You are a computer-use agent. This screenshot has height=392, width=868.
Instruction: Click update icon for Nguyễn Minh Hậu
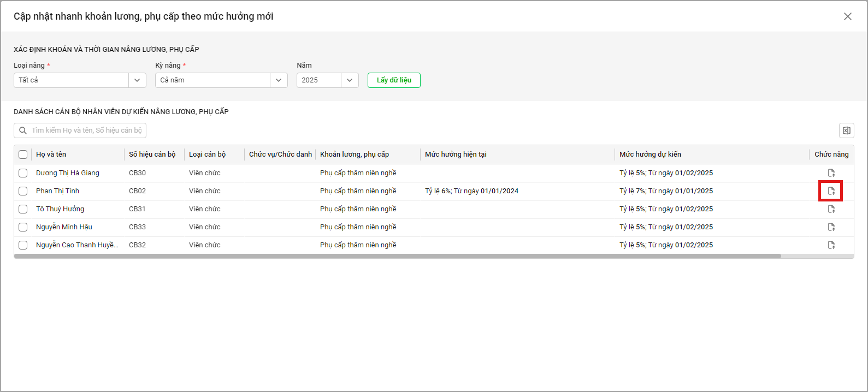831,227
